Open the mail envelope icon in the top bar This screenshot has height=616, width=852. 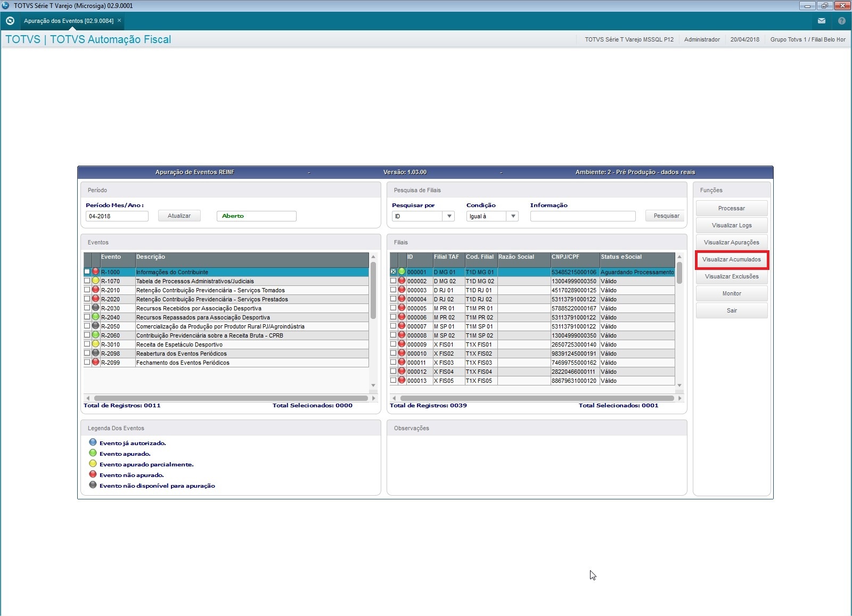(822, 21)
